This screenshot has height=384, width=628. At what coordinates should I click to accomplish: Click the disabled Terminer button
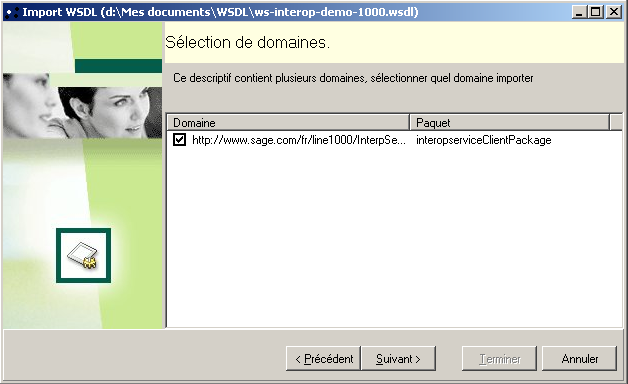pos(499,358)
